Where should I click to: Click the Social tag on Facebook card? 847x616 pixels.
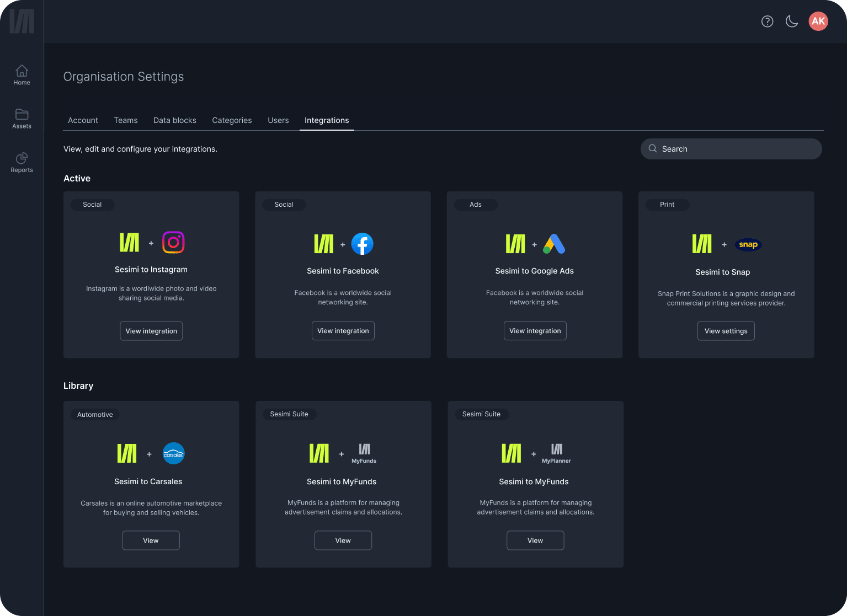point(284,205)
